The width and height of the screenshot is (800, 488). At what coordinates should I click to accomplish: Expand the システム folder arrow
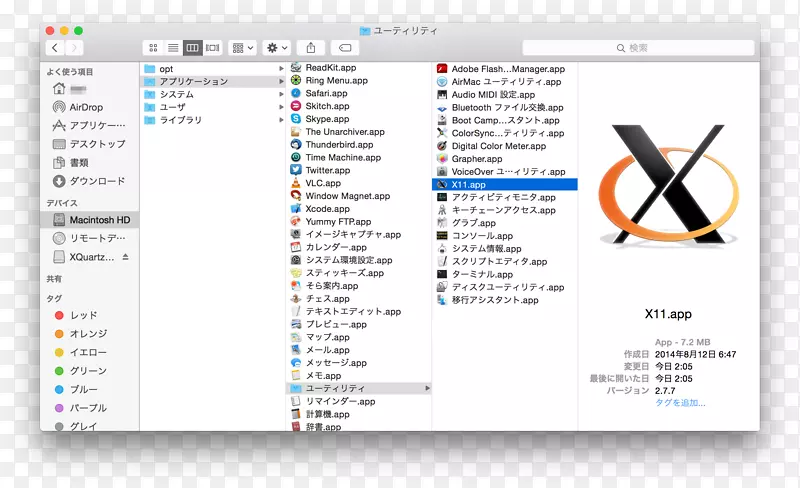pos(281,94)
